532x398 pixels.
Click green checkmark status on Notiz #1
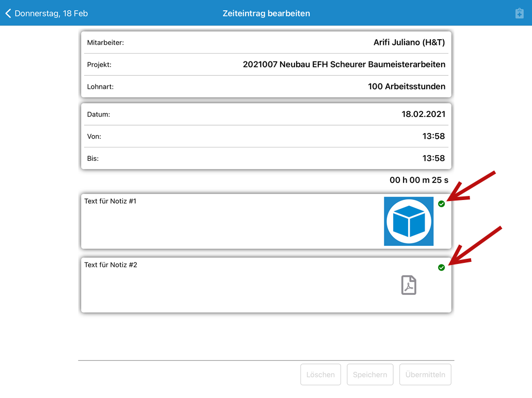[x=441, y=204]
